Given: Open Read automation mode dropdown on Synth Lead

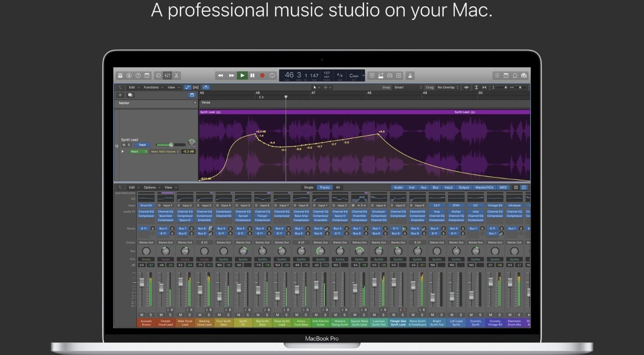Looking at the screenshot, I should 139,152.
